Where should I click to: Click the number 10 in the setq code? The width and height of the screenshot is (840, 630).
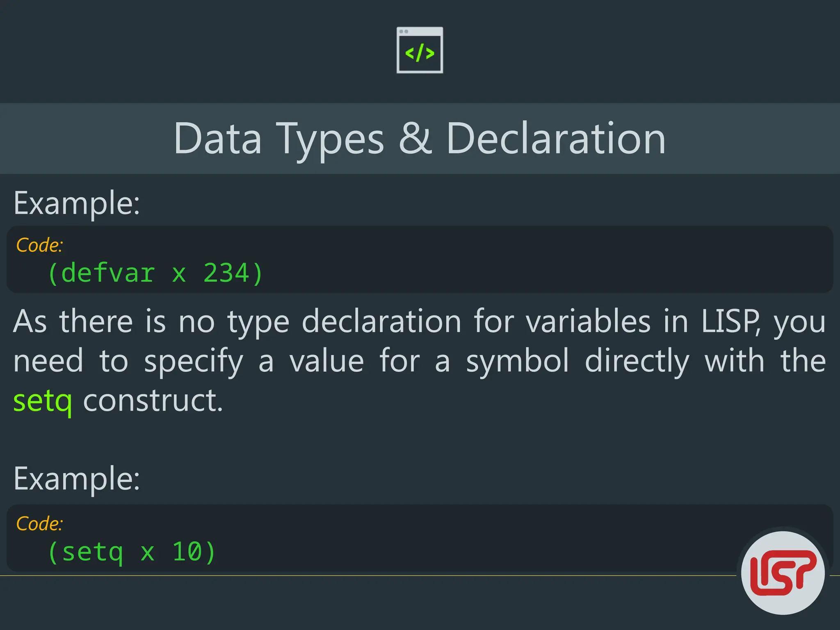click(x=187, y=552)
